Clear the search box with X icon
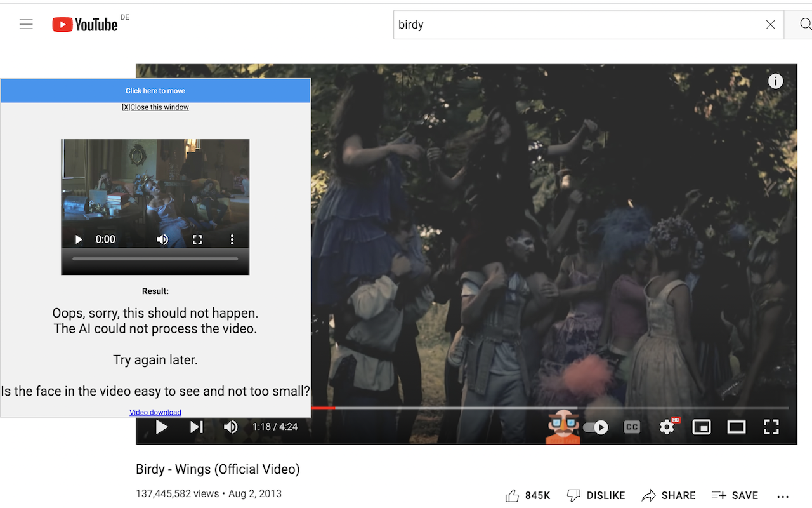 coord(770,25)
